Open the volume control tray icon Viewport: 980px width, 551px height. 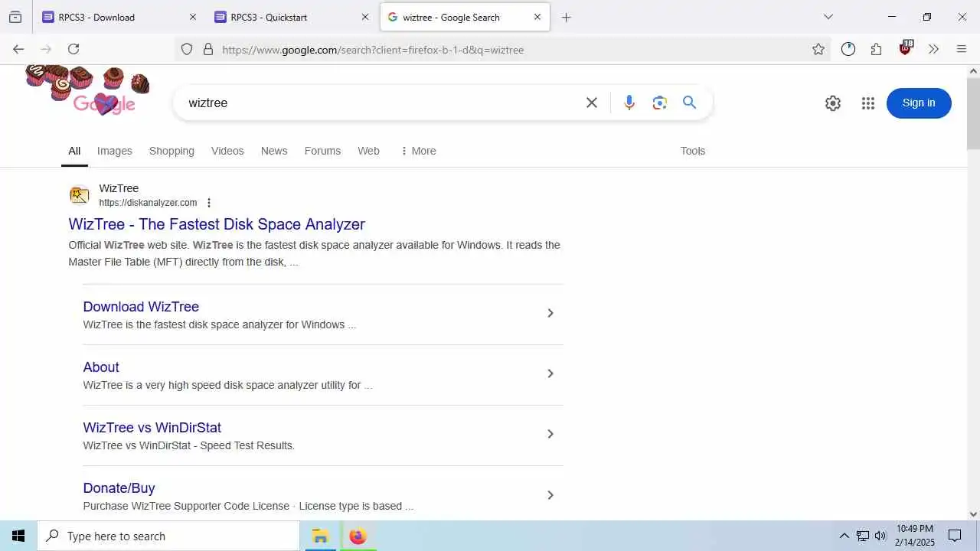(880, 536)
